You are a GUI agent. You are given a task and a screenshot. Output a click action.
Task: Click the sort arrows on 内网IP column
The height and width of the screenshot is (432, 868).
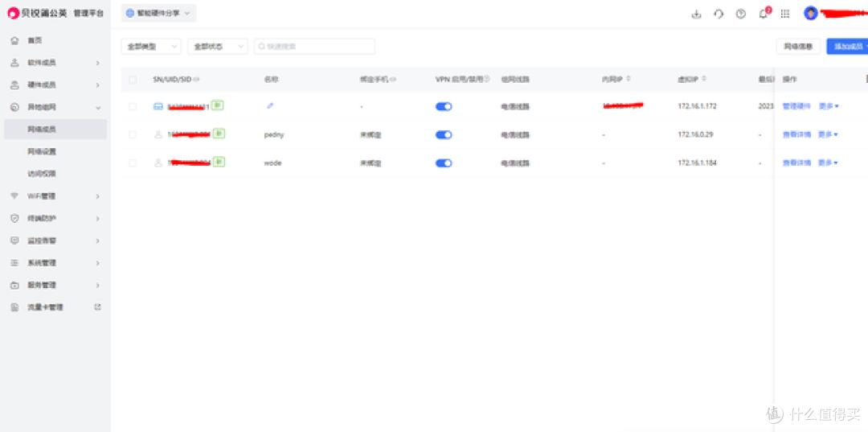coord(628,79)
